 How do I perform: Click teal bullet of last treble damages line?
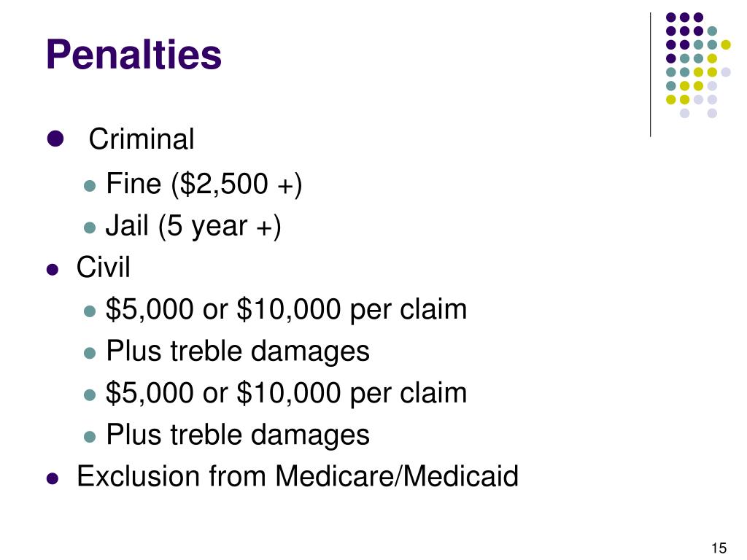coord(90,437)
